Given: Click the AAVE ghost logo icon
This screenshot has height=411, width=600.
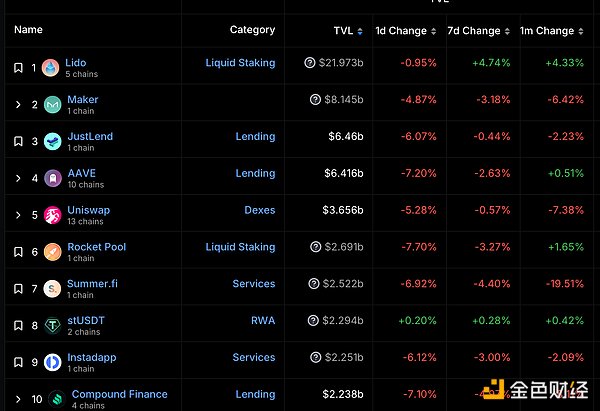Looking at the screenshot, I should pos(51,178).
